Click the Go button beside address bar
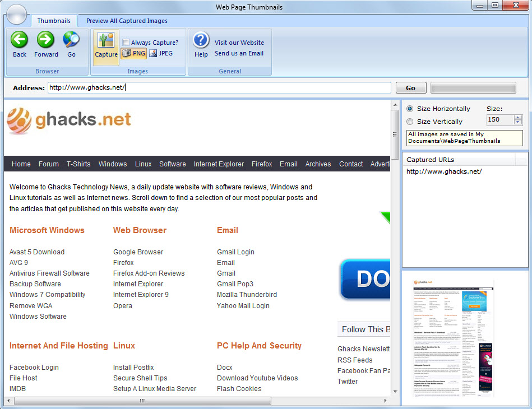This screenshot has height=409, width=532. pos(410,88)
